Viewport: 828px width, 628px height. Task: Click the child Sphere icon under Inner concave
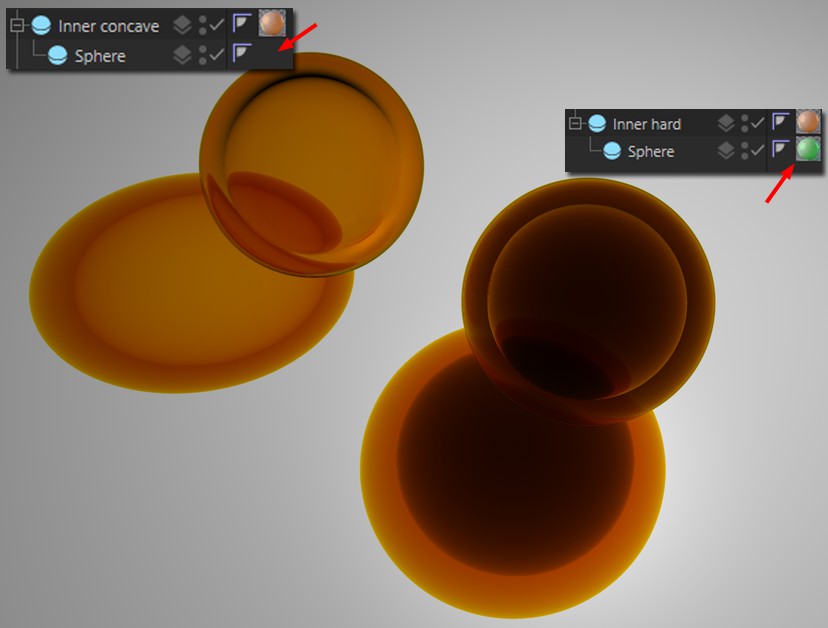click(x=59, y=56)
